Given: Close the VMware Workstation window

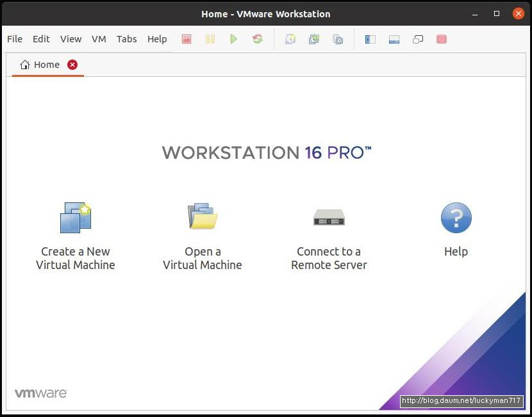Looking at the screenshot, I should click(x=518, y=13).
